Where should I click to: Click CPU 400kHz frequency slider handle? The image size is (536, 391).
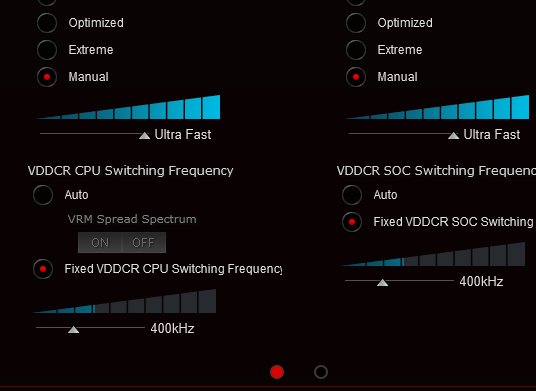pyautogui.click(x=73, y=329)
